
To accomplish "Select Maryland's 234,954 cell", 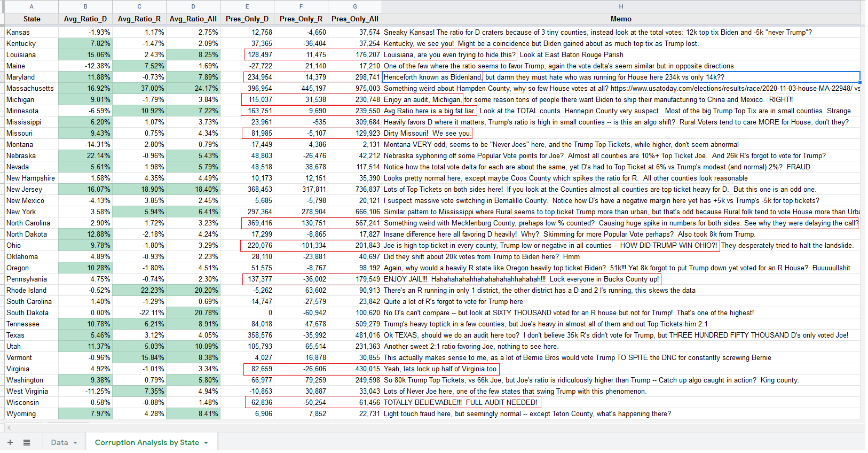I will 247,77.
